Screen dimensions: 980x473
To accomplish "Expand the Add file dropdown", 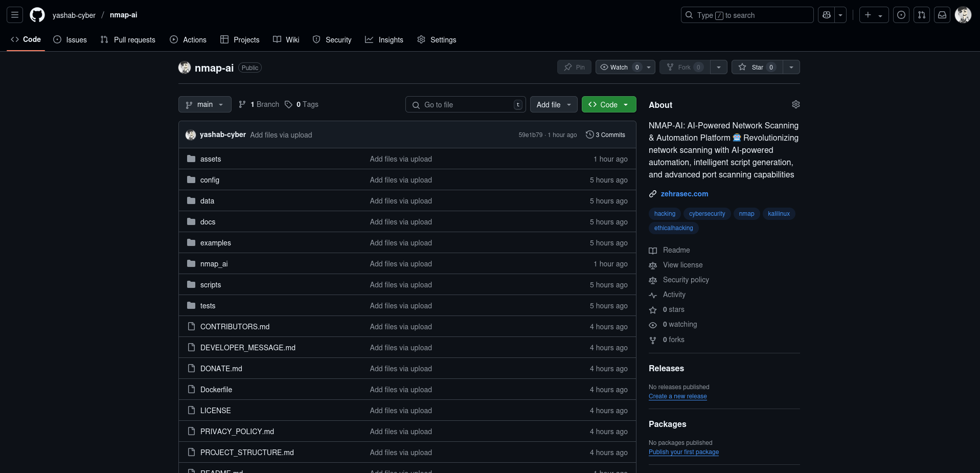I will (x=553, y=104).
